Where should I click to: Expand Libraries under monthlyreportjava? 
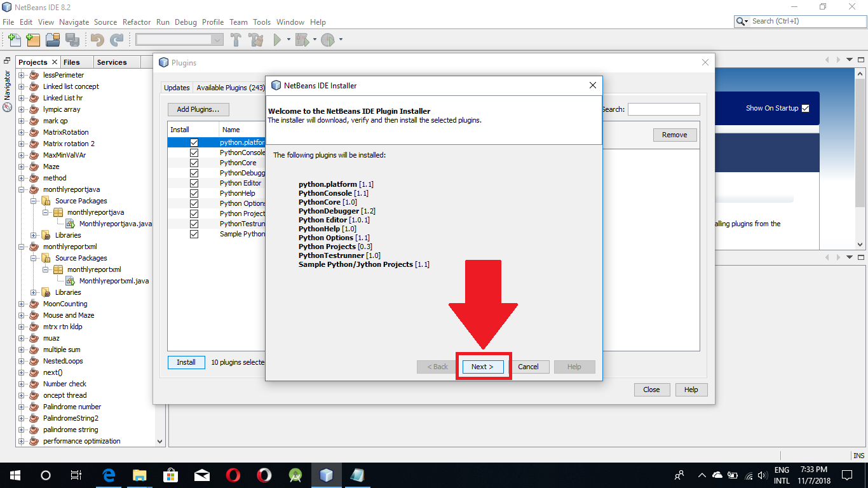[x=33, y=235]
